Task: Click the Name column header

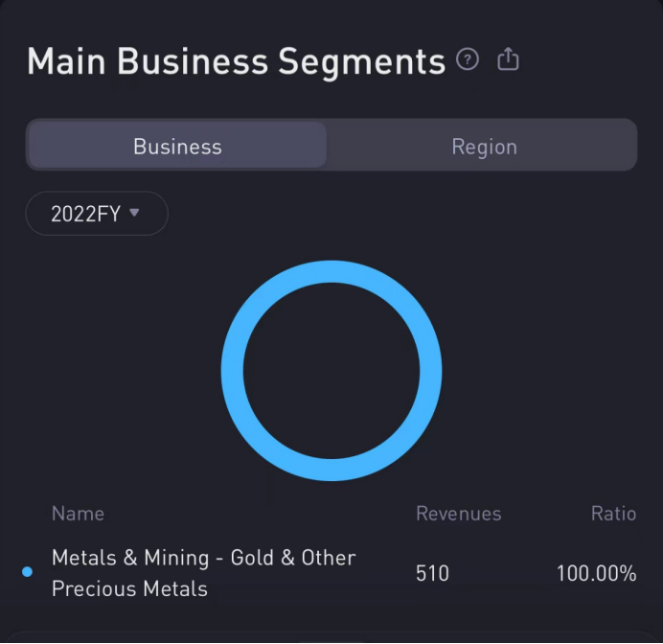Action: pos(78,514)
